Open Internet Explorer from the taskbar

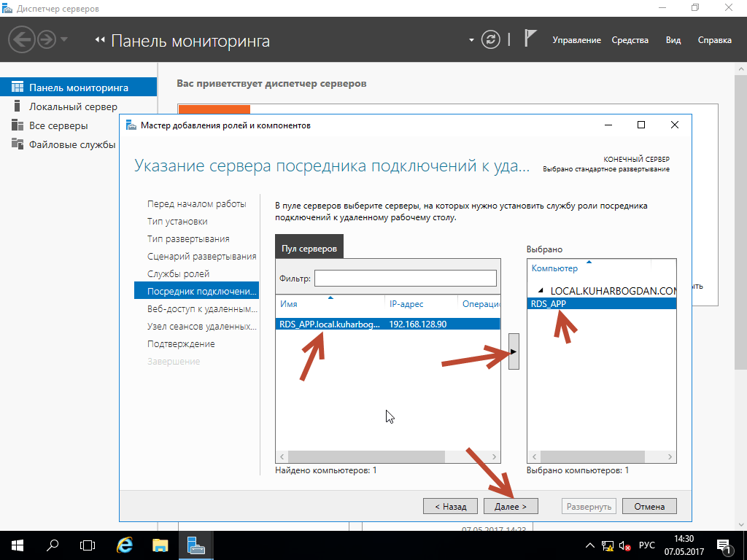pos(125,545)
